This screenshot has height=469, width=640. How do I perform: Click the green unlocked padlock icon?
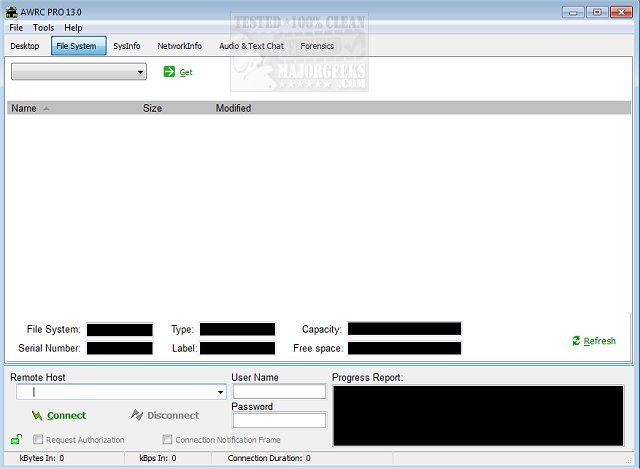click(x=16, y=439)
